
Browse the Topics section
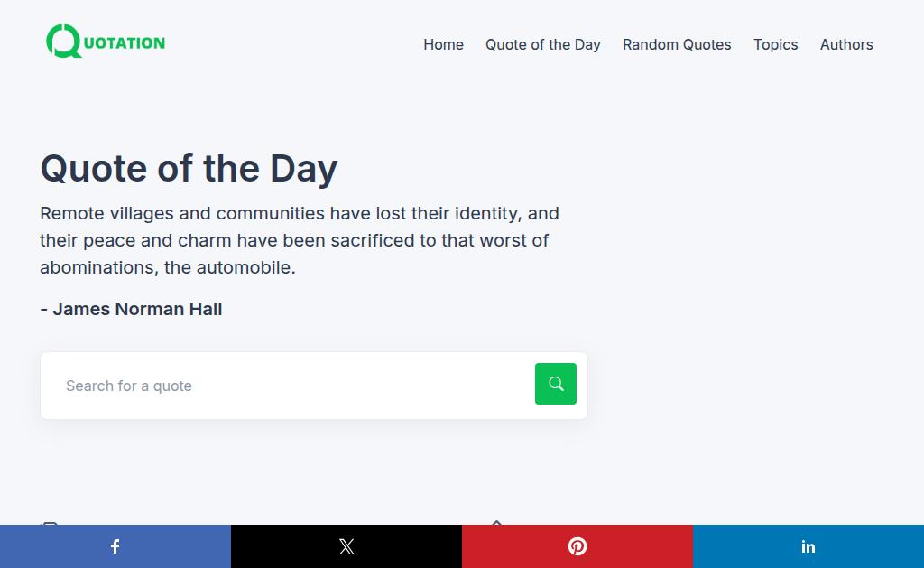775,44
